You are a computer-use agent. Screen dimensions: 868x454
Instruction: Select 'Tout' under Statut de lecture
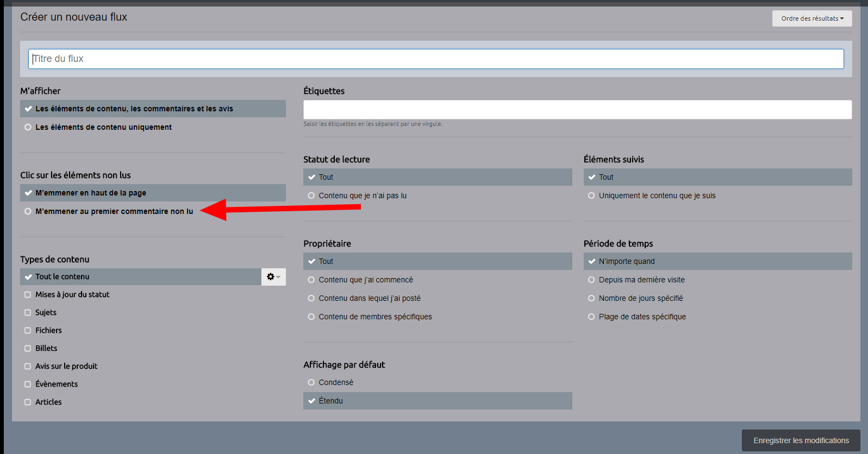click(438, 177)
